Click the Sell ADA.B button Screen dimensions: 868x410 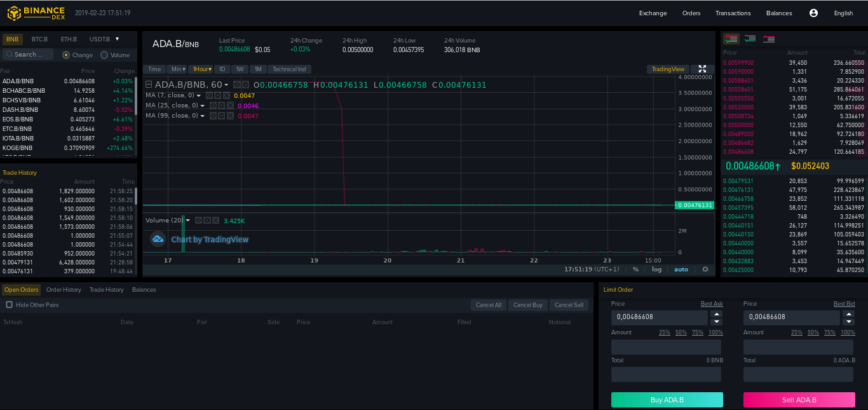click(799, 400)
